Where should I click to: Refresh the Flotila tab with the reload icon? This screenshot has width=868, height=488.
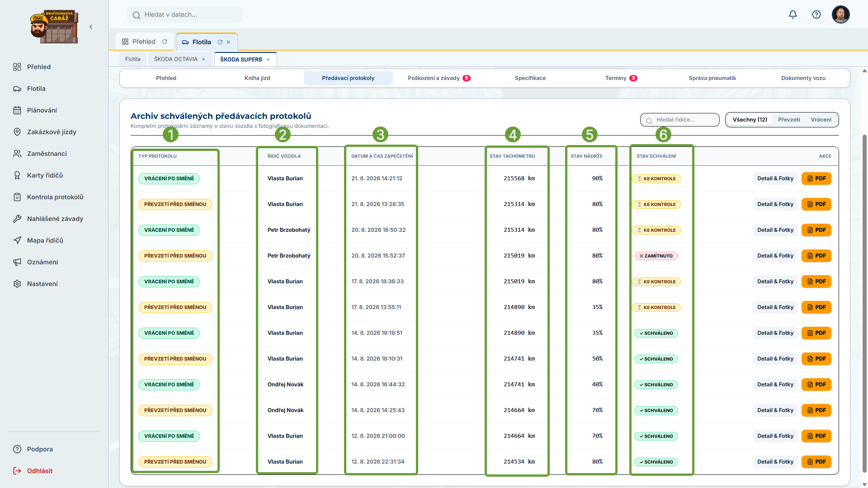point(220,42)
